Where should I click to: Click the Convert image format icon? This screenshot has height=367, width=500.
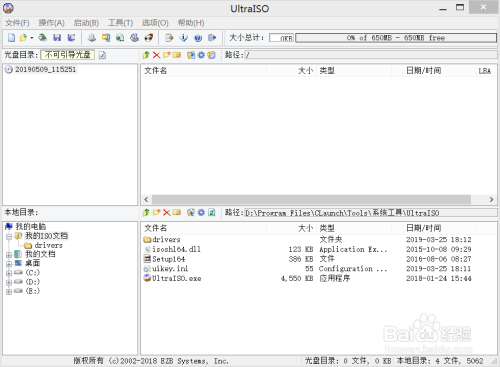point(106,38)
